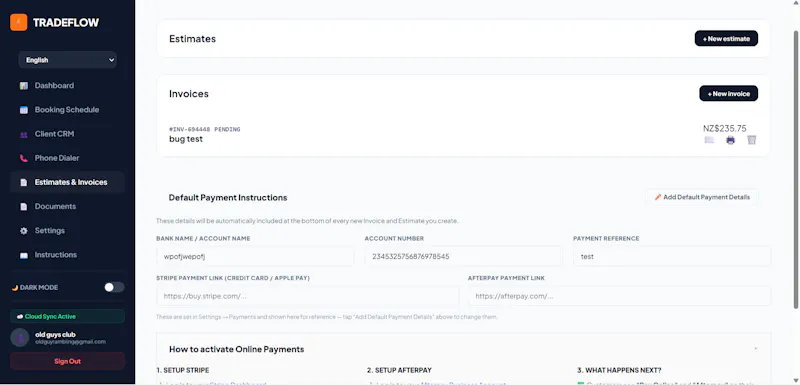Click the Invoices section heading
This screenshot has height=385, width=800.
(x=189, y=94)
